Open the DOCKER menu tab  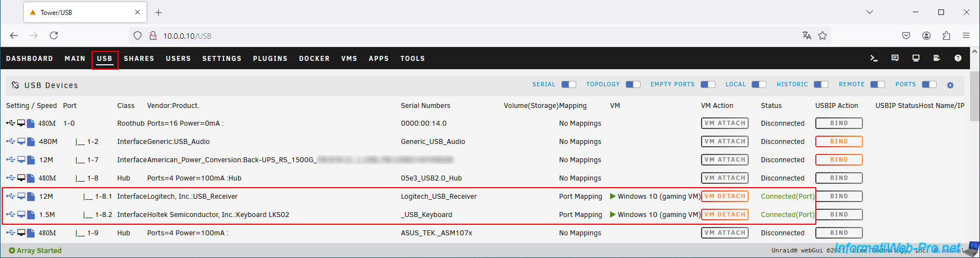pos(314,58)
